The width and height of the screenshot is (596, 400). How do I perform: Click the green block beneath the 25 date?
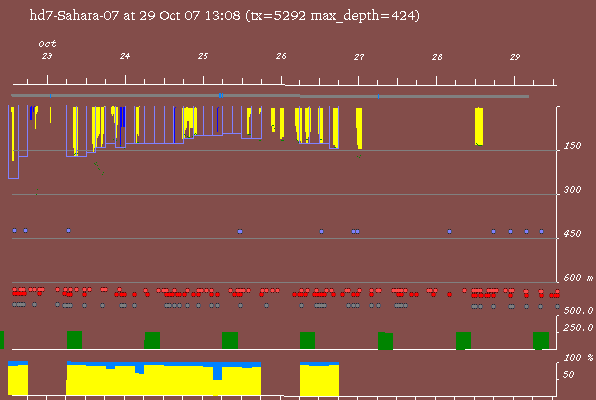230,340
